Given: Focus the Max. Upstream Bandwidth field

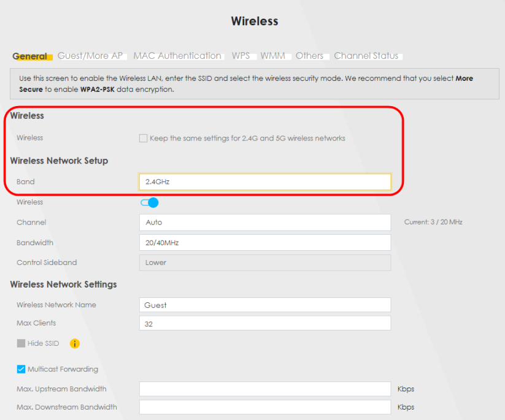Looking at the screenshot, I should 264,389.
